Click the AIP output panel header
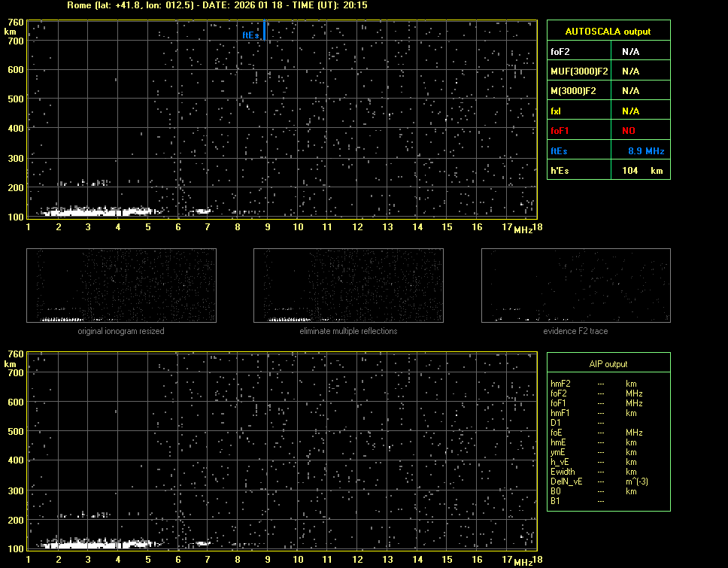 pyautogui.click(x=608, y=363)
